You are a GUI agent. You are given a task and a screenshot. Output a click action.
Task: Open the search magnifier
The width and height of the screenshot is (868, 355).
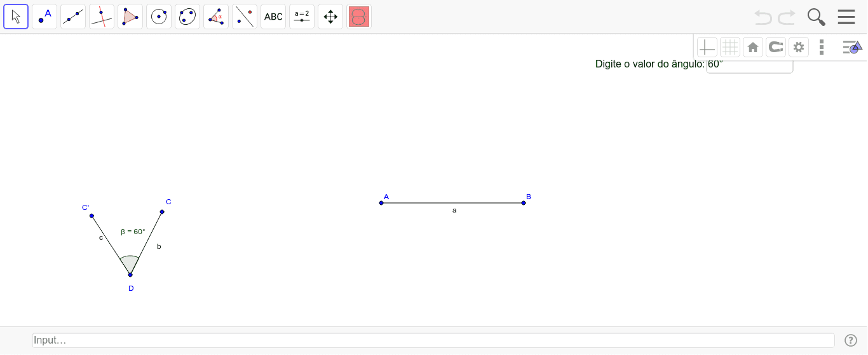[816, 17]
